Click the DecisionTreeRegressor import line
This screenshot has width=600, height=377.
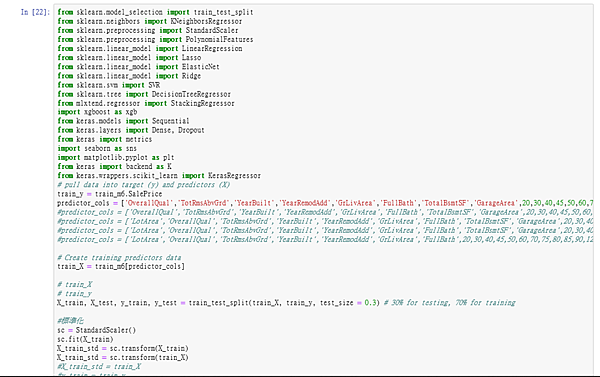tap(144, 94)
